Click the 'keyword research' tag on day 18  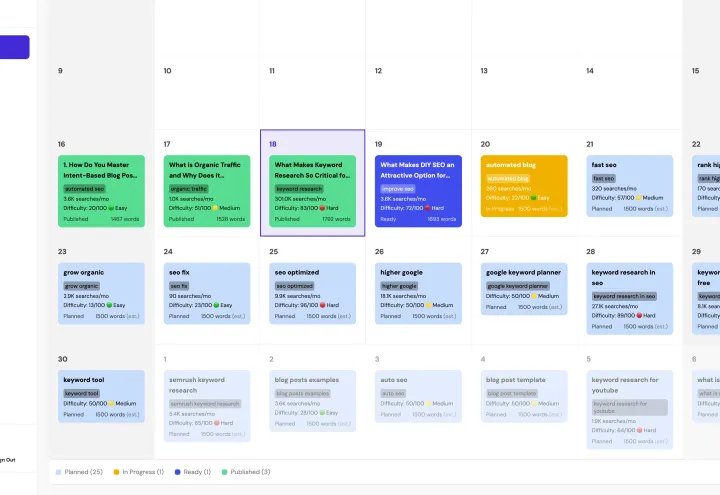pyautogui.click(x=299, y=189)
